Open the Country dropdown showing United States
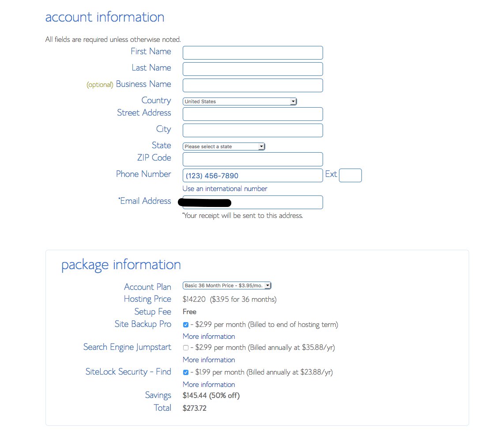 click(x=239, y=101)
